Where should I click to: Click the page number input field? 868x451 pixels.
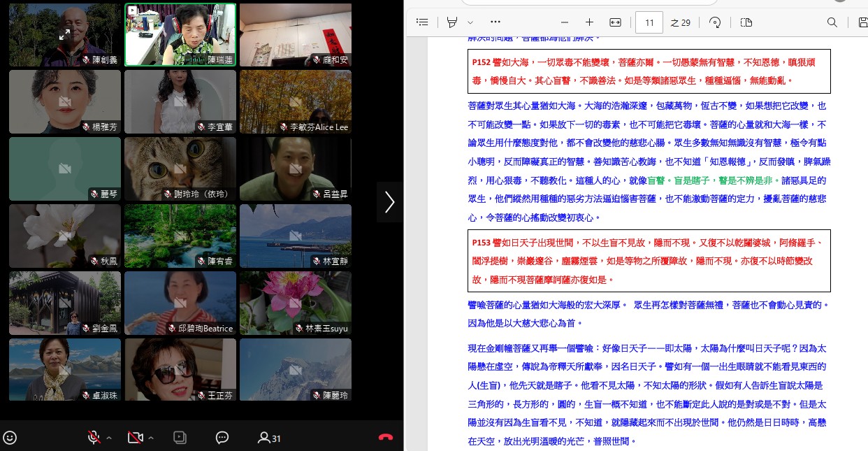649,22
